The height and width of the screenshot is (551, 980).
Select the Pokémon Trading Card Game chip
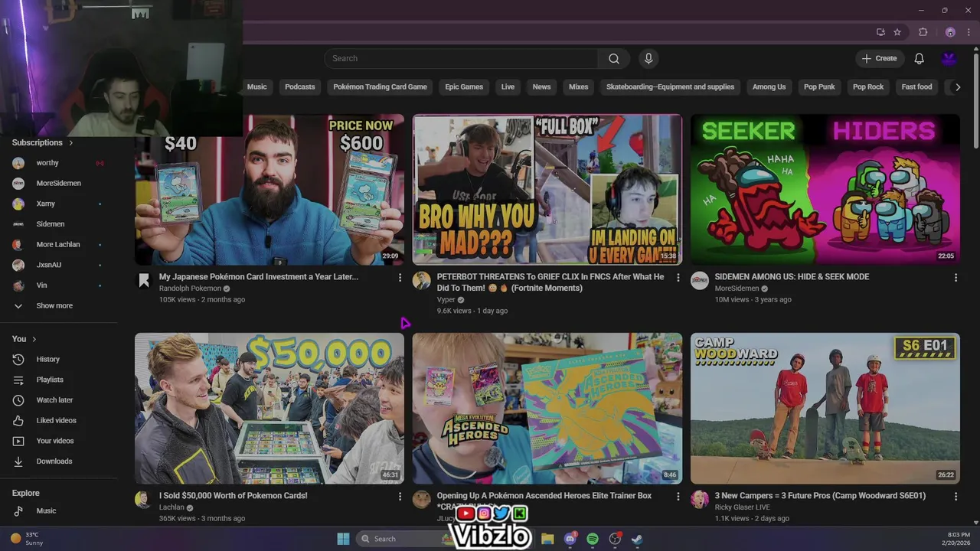click(381, 87)
